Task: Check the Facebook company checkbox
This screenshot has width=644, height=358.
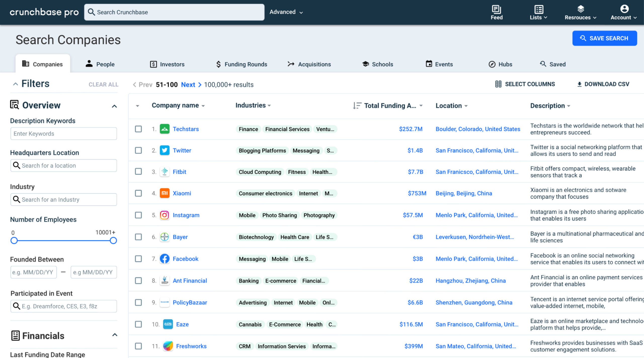Action: [x=139, y=259]
